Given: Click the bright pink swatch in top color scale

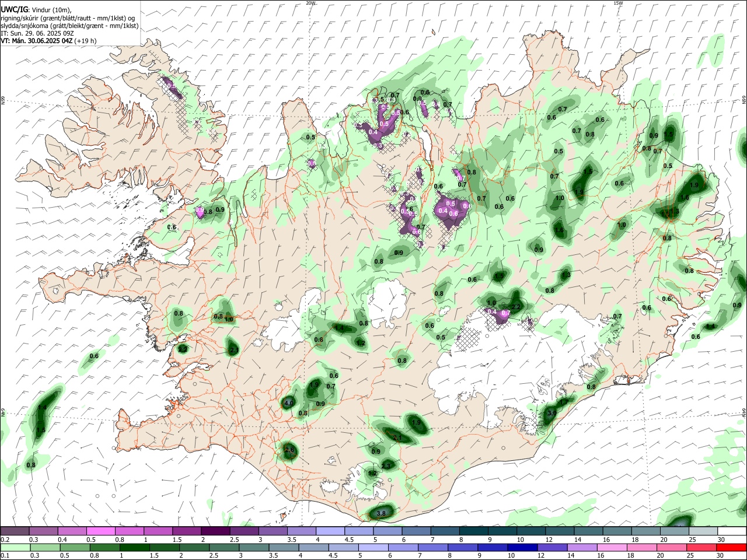Looking at the screenshot, I should click(100, 531).
